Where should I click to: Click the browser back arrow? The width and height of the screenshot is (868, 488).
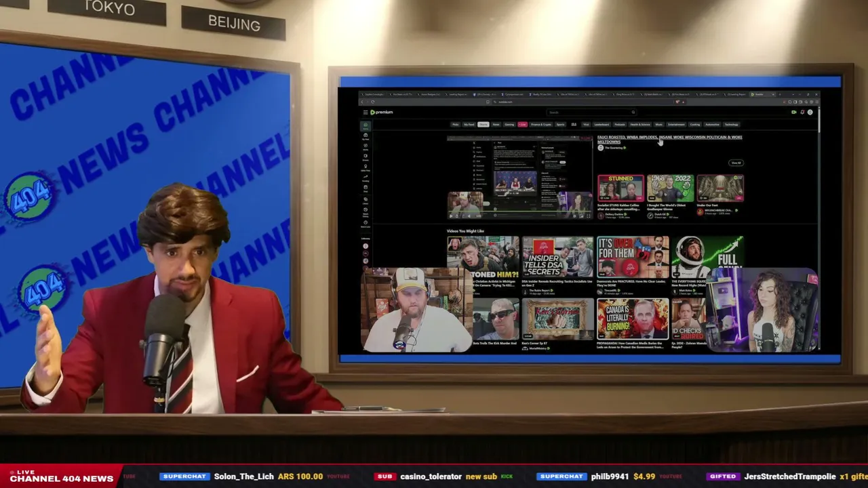pyautogui.click(x=362, y=102)
